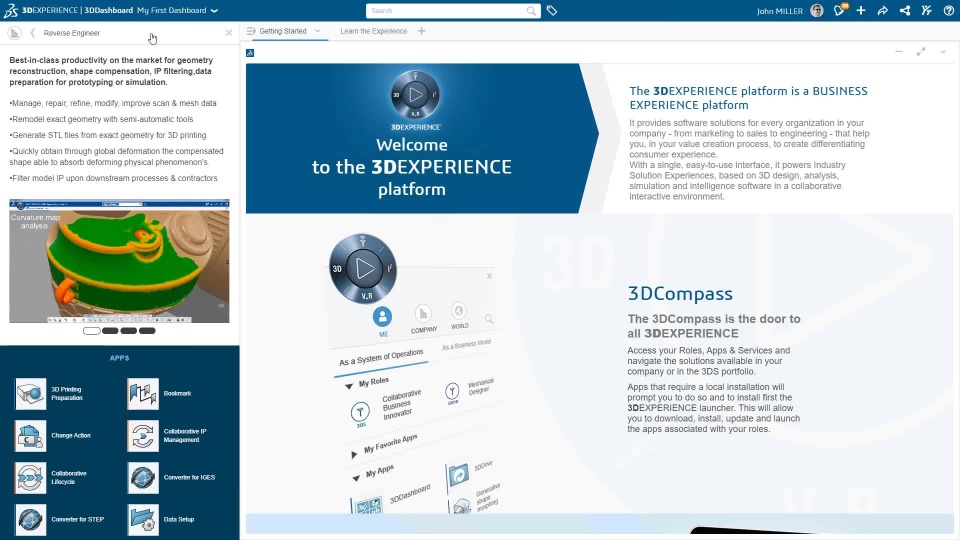Viewport: 960px width, 540px height.
Task: Click the large 3DCompass illustration play button
Action: (x=364, y=269)
